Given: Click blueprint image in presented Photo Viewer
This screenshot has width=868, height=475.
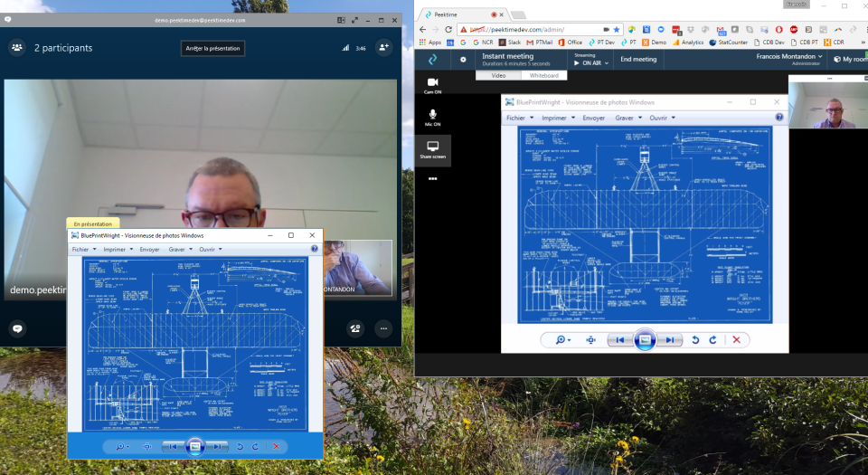Looking at the screenshot, I should click(195, 345).
